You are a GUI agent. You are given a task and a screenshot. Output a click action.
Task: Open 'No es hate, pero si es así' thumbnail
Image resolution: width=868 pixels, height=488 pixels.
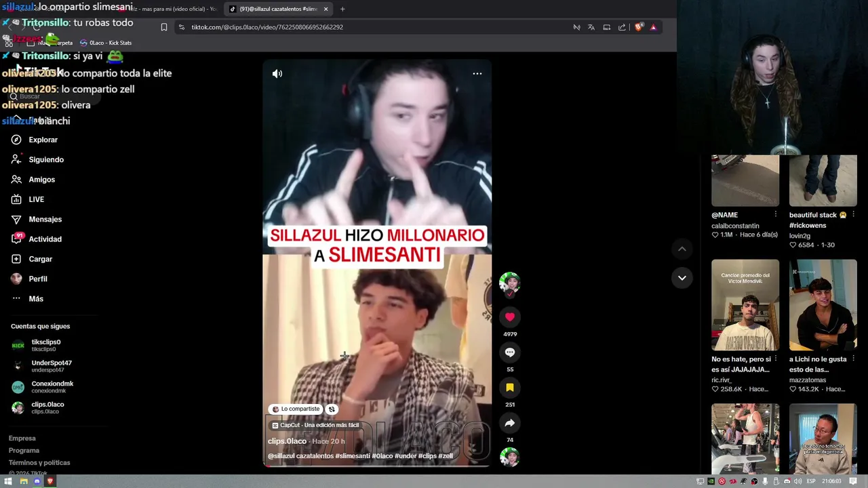point(745,305)
